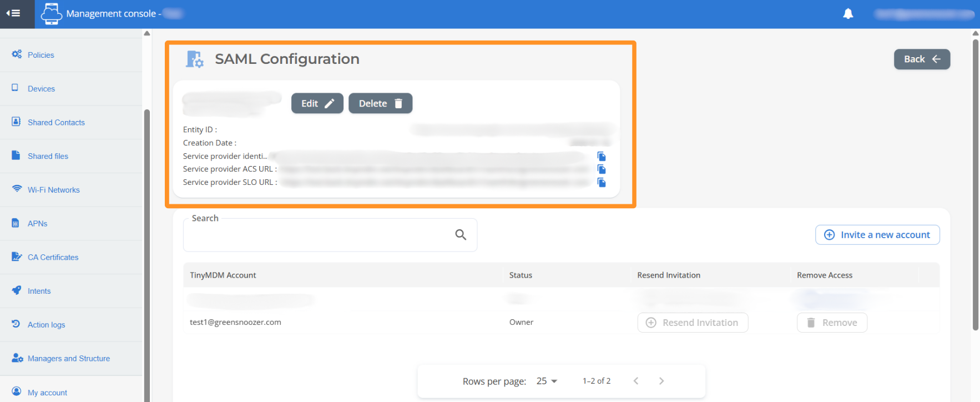Edit the SAML configuration
The image size is (980, 402).
[317, 103]
